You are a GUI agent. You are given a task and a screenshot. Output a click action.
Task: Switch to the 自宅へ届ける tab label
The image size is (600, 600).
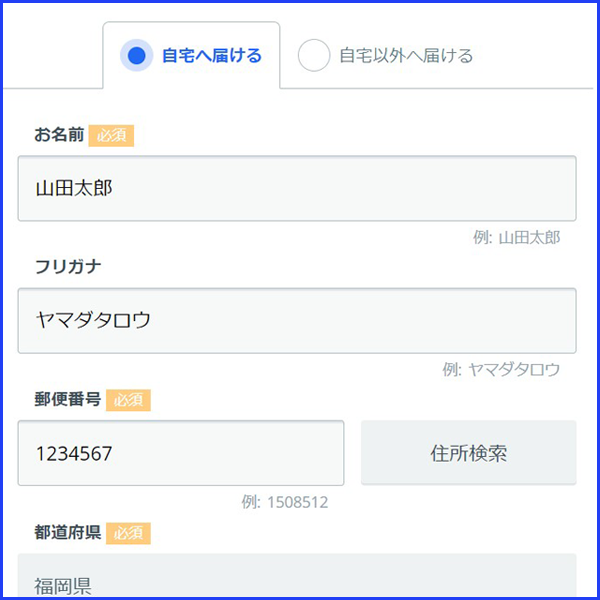[212, 56]
